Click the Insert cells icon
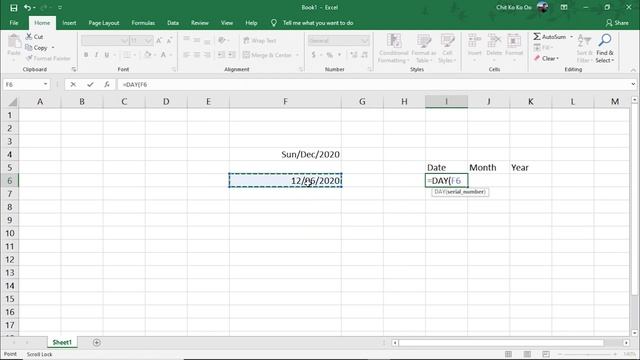Screen dimensions: 640x360 [474, 41]
